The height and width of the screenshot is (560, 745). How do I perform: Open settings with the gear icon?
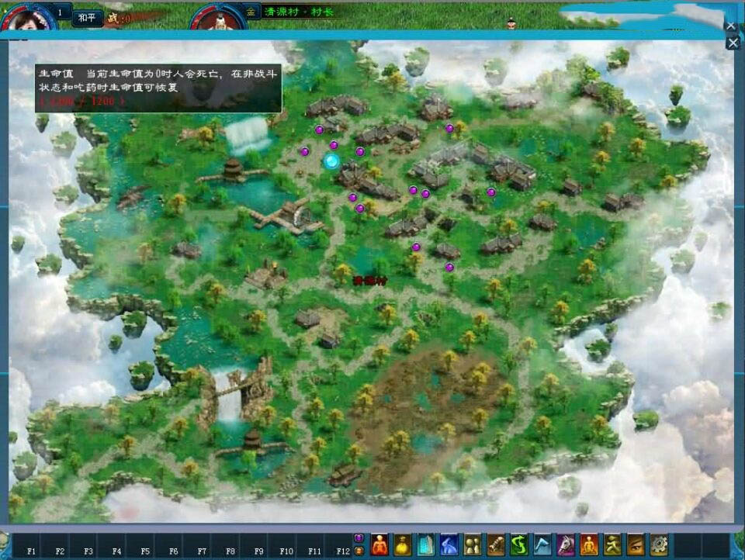pos(659,544)
